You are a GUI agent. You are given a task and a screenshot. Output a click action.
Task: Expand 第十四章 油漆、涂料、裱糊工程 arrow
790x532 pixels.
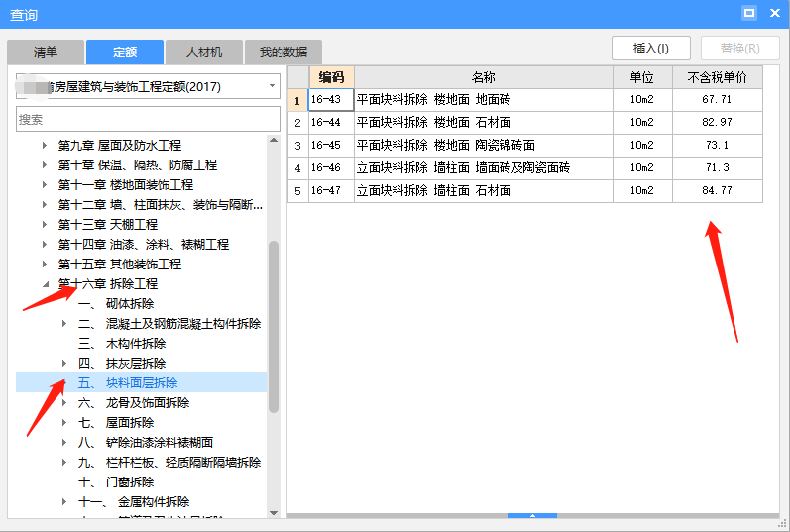click(x=45, y=245)
